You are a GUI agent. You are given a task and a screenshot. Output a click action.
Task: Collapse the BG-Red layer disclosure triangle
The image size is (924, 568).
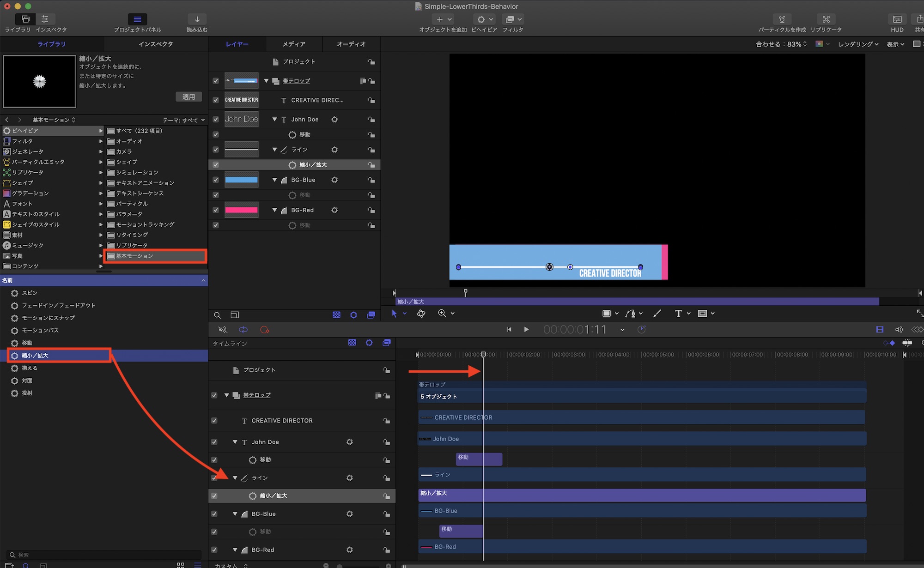pos(274,210)
